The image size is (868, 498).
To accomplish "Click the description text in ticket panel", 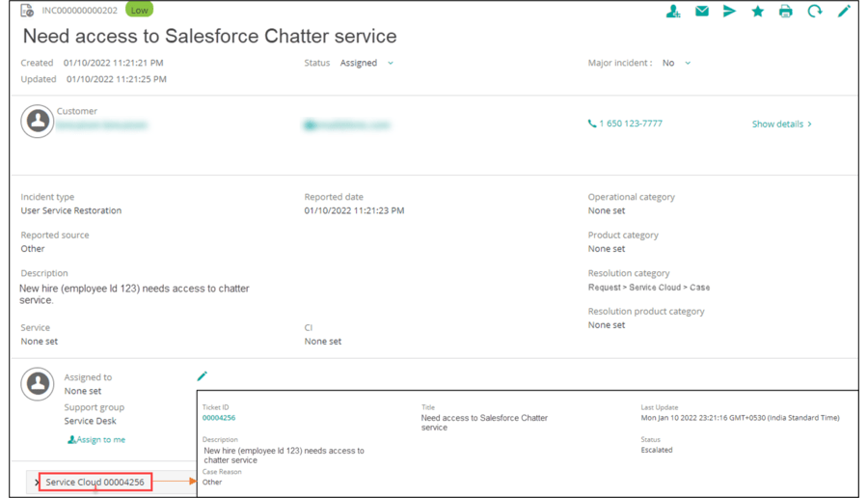I will point(284,456).
